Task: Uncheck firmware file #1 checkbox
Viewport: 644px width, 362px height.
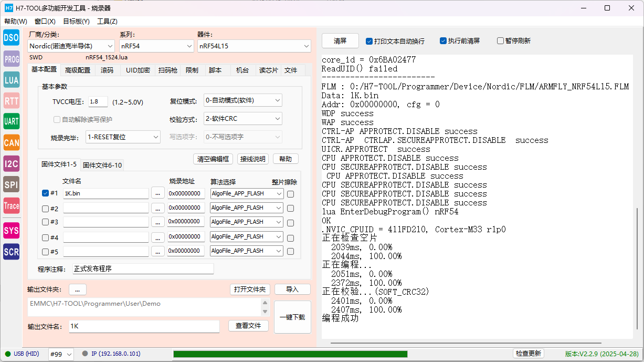Action: 45,193
